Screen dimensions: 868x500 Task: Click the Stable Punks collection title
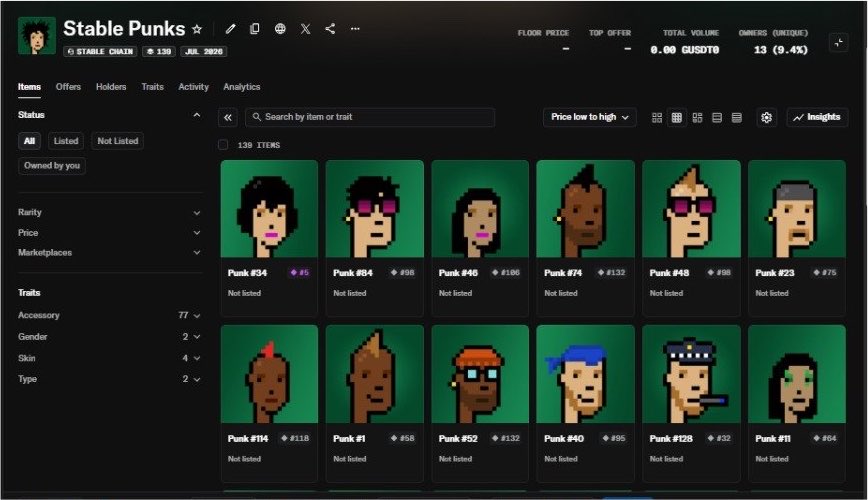[124, 29]
